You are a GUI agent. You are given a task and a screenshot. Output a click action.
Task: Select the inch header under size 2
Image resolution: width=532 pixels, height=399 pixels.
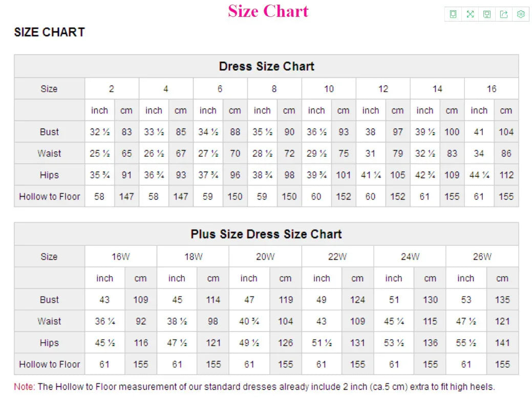pyautogui.click(x=99, y=110)
